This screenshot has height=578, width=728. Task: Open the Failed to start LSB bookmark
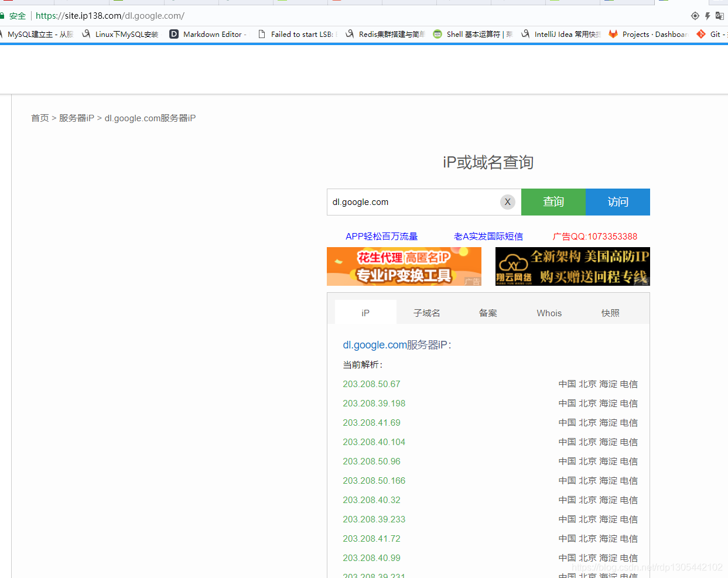coord(298,35)
